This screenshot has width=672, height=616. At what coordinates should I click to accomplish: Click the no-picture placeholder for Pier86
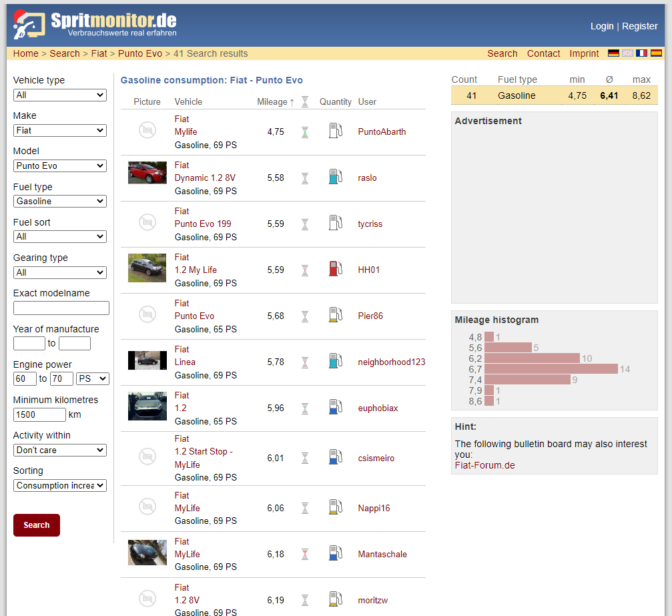[147, 314]
